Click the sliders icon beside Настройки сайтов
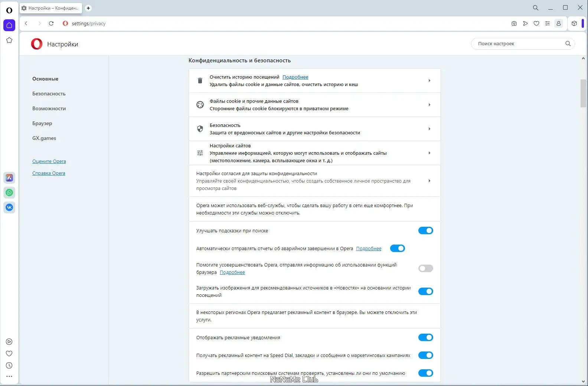This screenshot has height=386, width=588. coord(200,153)
